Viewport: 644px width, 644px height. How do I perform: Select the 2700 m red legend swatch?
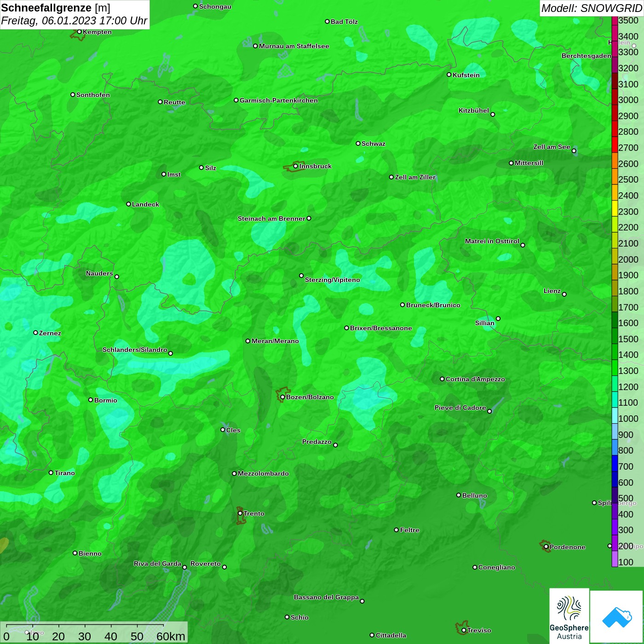[x=615, y=145]
